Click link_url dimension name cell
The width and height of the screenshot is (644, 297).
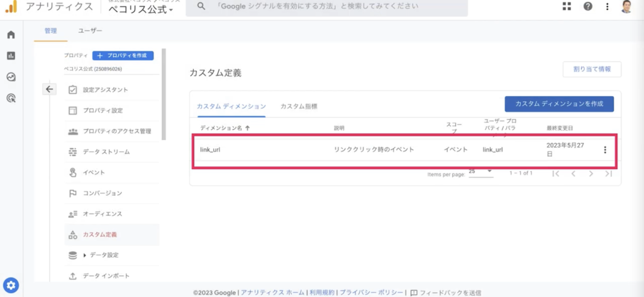[x=210, y=149]
